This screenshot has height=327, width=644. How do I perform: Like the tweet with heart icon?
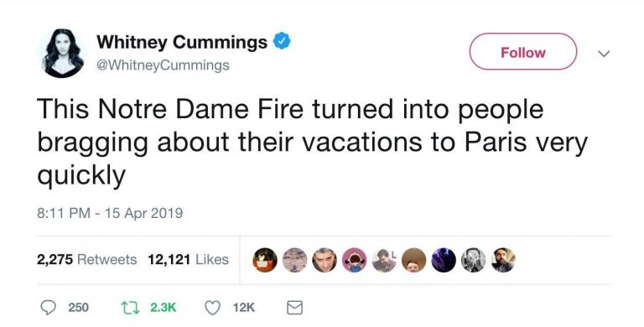[212, 307]
